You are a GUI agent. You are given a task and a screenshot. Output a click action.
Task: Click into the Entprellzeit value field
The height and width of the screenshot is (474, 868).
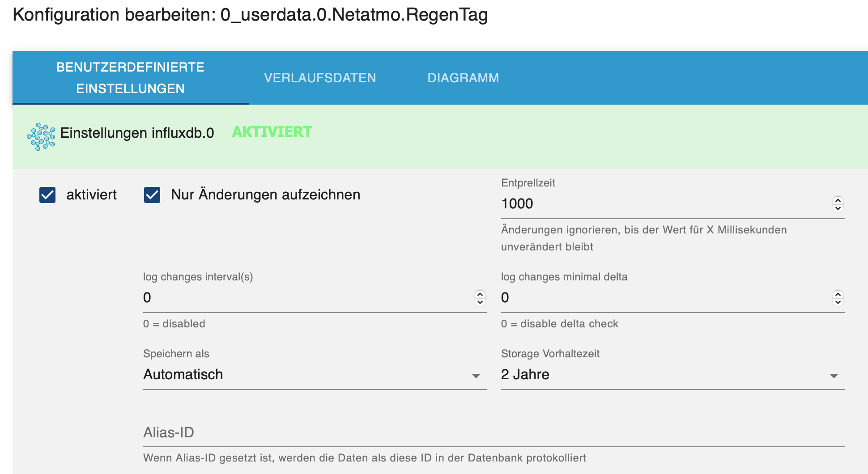coord(662,204)
